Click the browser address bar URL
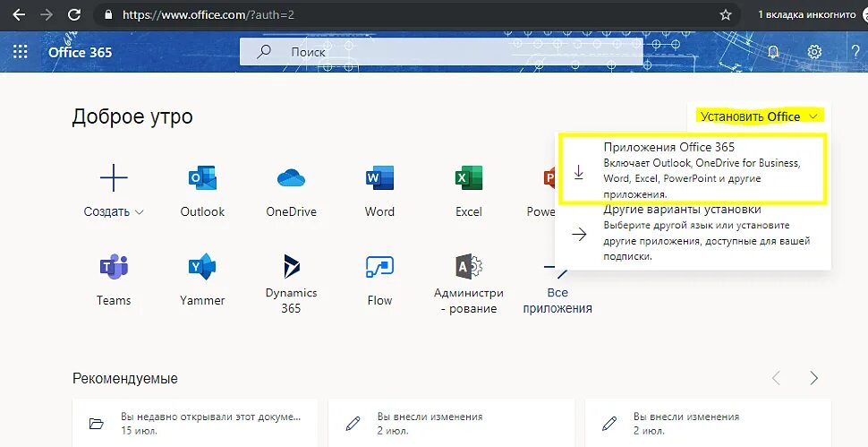 coord(208,15)
